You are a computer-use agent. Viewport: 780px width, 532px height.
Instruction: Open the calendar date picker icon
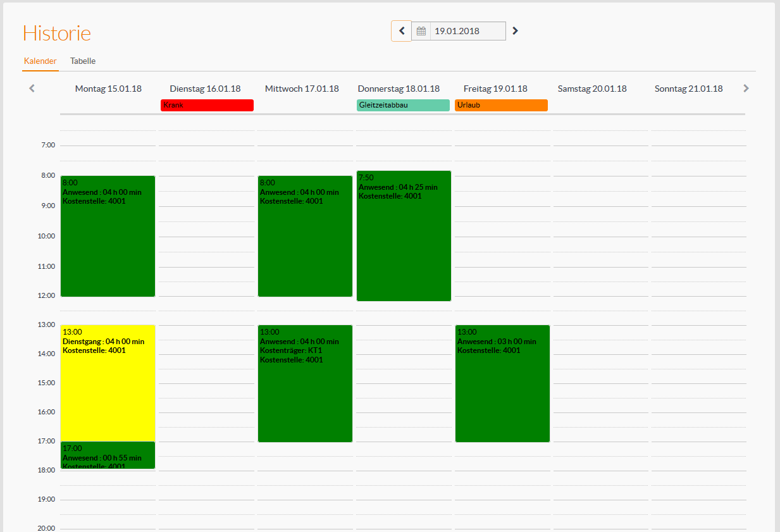[x=421, y=31]
